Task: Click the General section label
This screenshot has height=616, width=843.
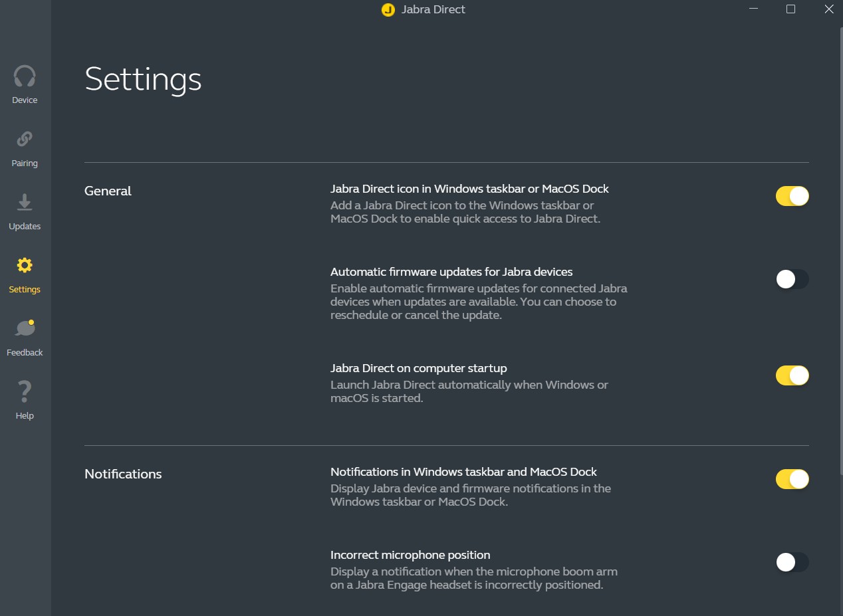Action: 108,191
